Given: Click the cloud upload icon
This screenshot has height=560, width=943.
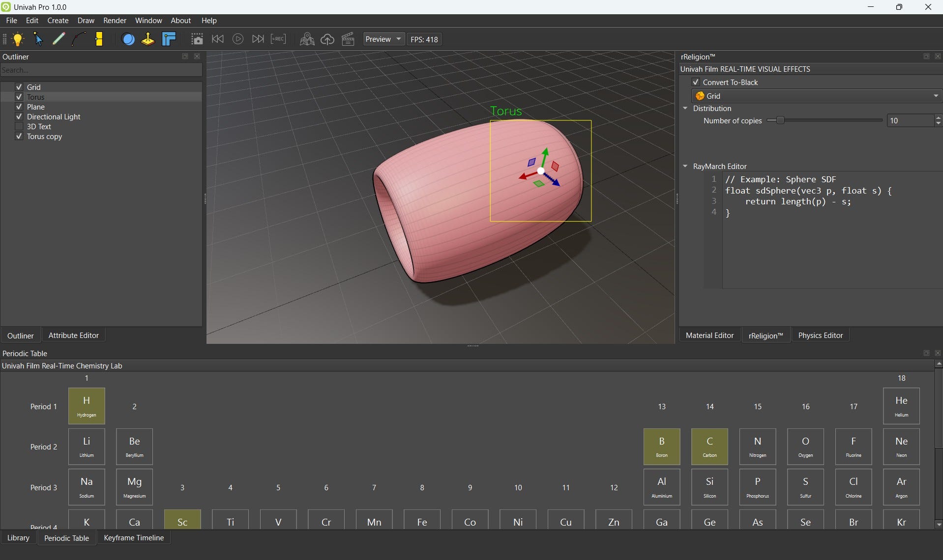Looking at the screenshot, I should [x=327, y=39].
